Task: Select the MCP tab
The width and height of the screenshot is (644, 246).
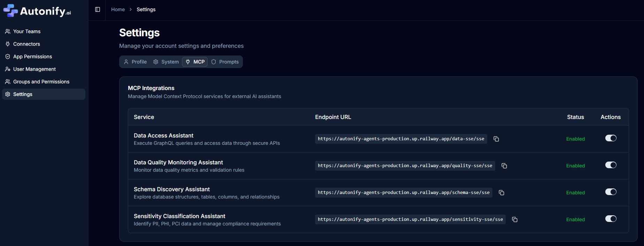Action: [x=195, y=62]
